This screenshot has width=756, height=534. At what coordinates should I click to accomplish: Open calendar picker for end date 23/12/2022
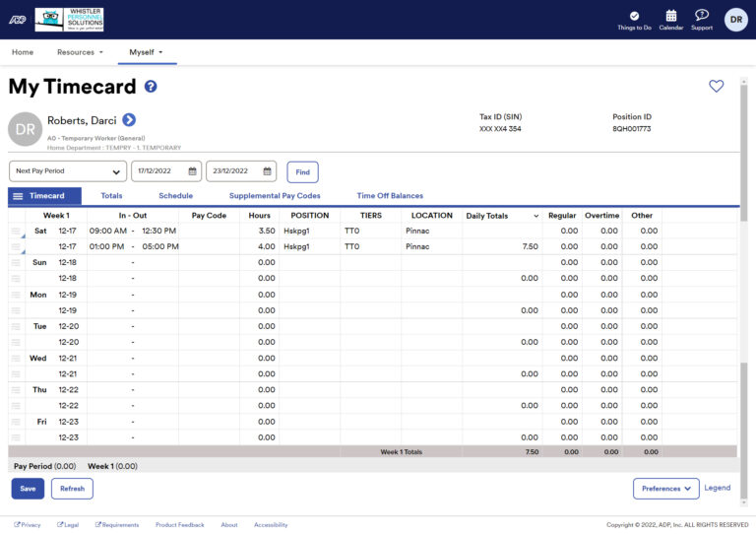(x=268, y=171)
